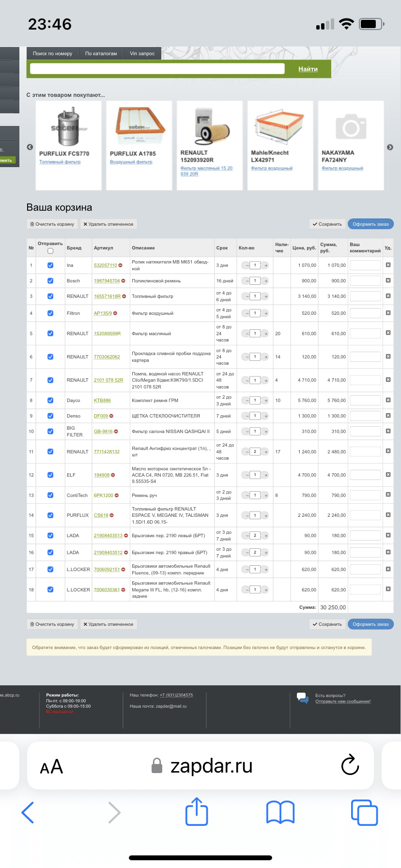Decrease quantity of RENAULT 7711428132 antifreeze
This screenshot has width=401, height=868.
pos(246,451)
